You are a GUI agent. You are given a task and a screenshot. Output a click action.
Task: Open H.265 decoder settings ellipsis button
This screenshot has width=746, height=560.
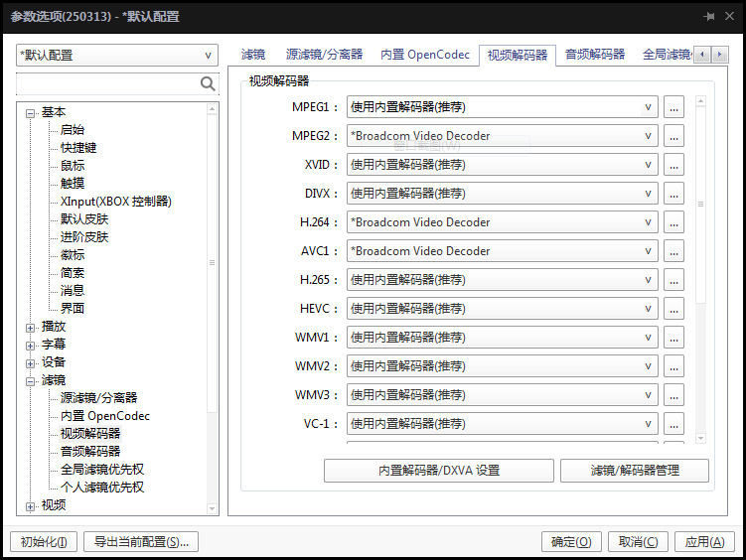(673, 280)
